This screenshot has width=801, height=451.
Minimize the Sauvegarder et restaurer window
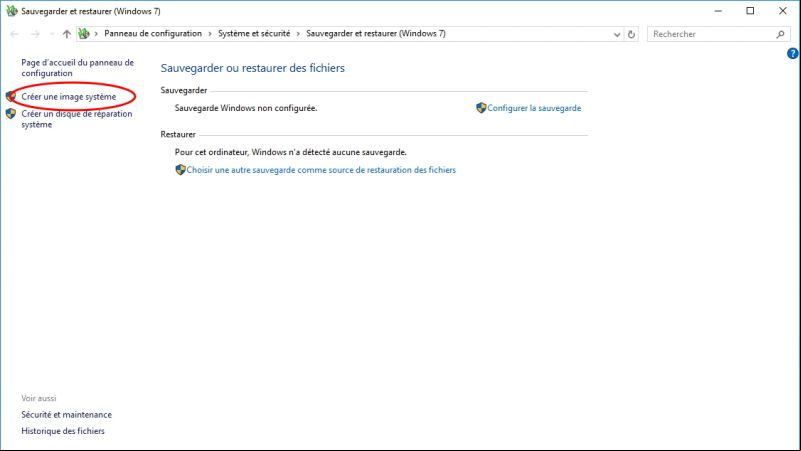[718, 11]
